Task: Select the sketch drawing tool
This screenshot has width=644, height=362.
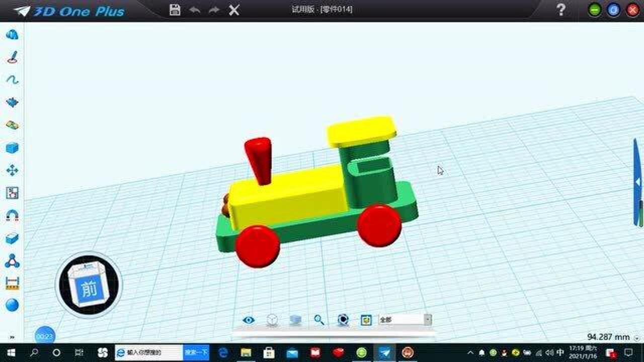Action: pos(12,57)
